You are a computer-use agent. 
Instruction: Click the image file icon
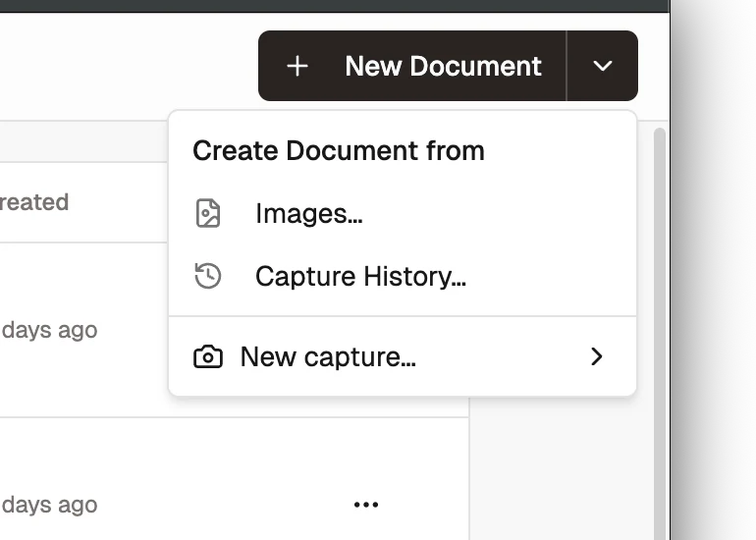pyautogui.click(x=208, y=213)
